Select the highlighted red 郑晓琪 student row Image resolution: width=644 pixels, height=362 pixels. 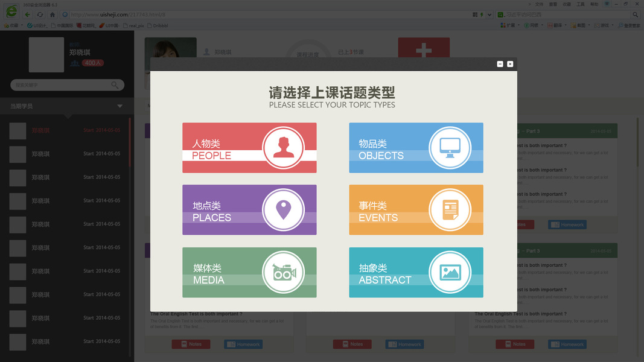pos(66,130)
